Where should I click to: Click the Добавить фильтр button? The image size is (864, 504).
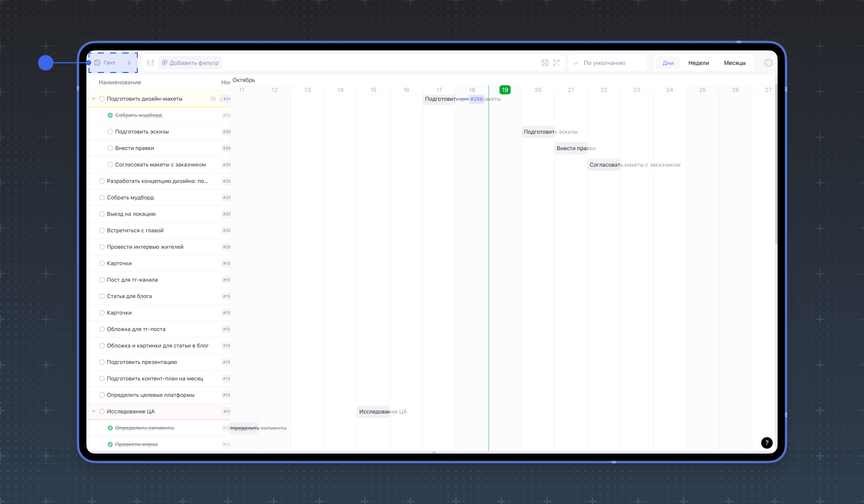(x=190, y=63)
